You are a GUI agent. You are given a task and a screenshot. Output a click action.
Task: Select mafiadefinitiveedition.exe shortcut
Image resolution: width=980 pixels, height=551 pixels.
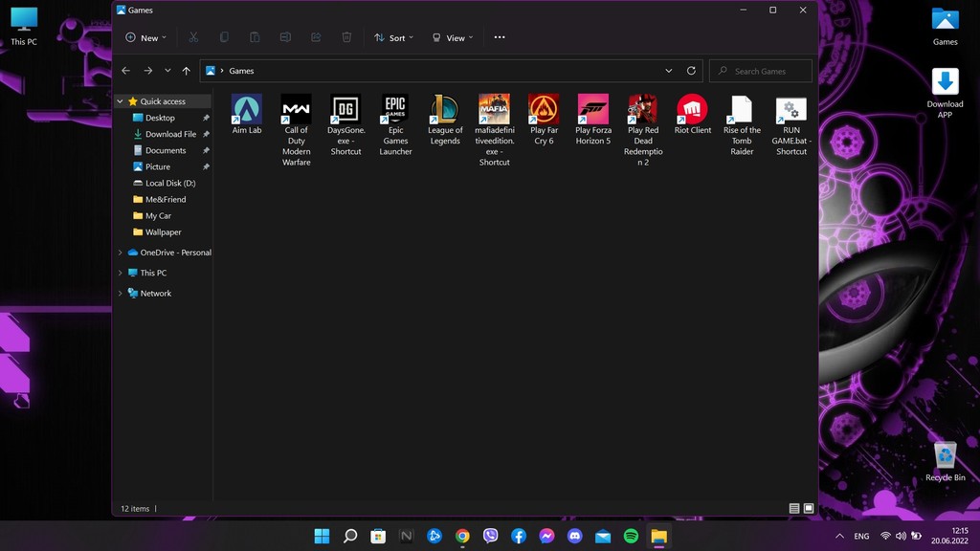pos(495,130)
